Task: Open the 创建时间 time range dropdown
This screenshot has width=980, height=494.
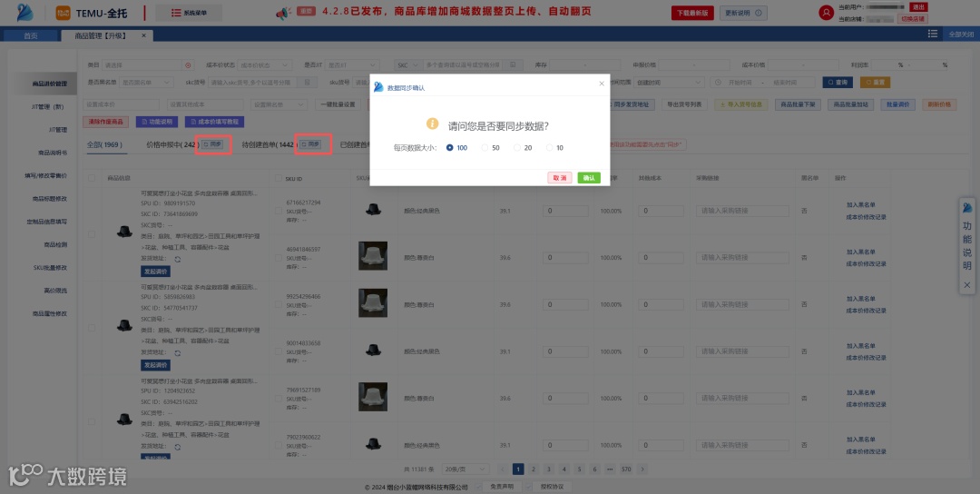Action: click(x=670, y=82)
